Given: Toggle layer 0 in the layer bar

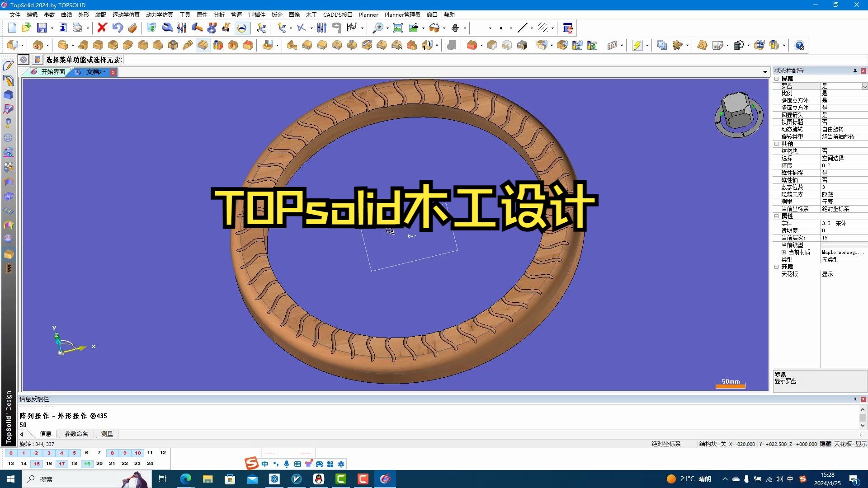Looking at the screenshot, I should [11, 453].
